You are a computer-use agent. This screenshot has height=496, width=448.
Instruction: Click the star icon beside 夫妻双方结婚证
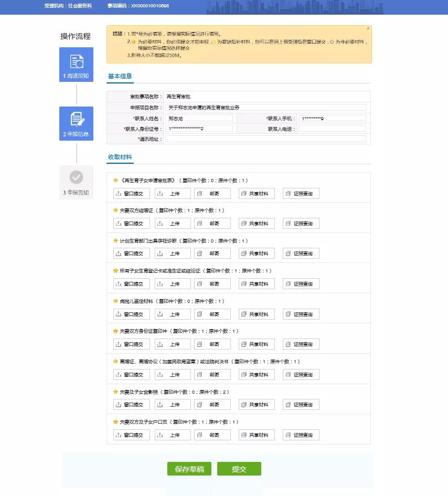[x=115, y=210]
